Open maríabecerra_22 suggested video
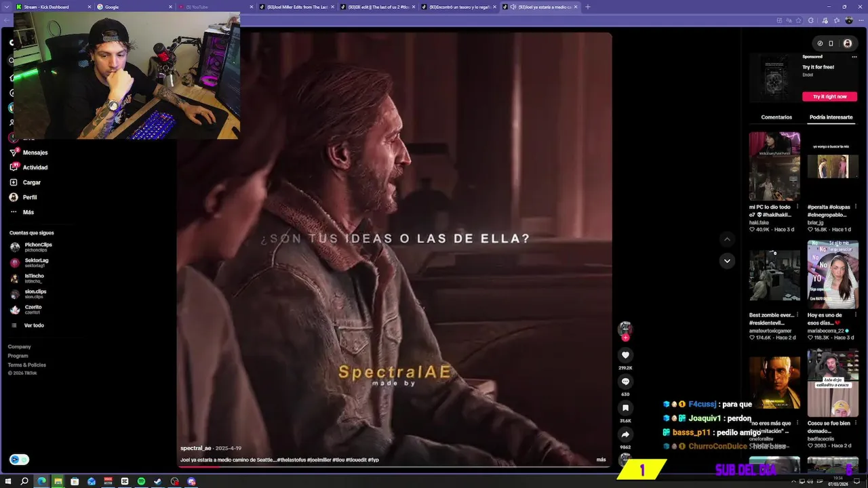This screenshot has height=488, width=868. click(x=833, y=274)
